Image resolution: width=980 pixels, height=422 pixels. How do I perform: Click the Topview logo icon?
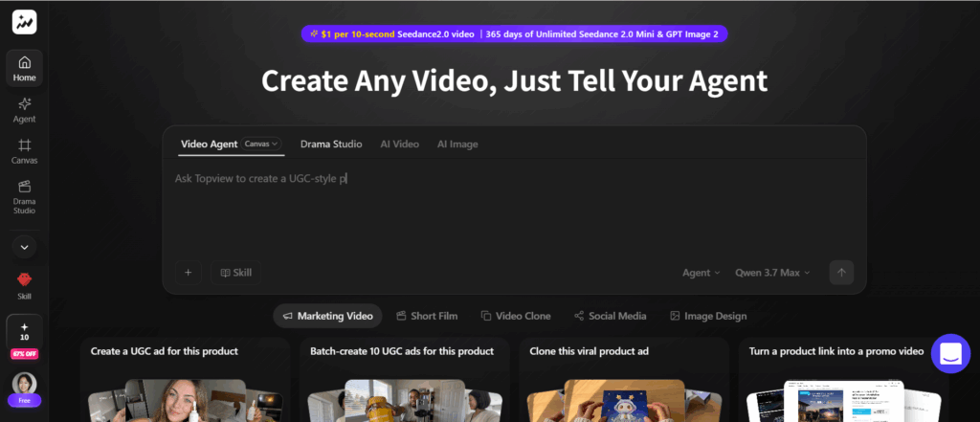point(24,23)
